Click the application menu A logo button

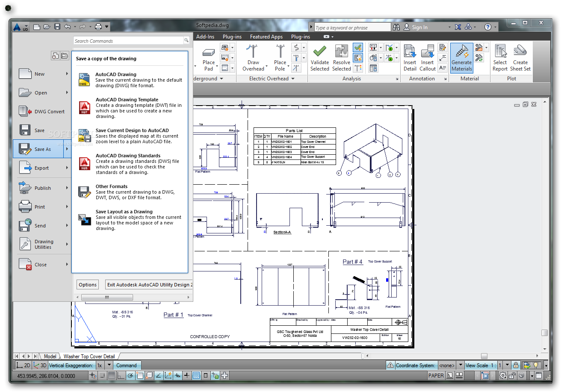click(21, 27)
